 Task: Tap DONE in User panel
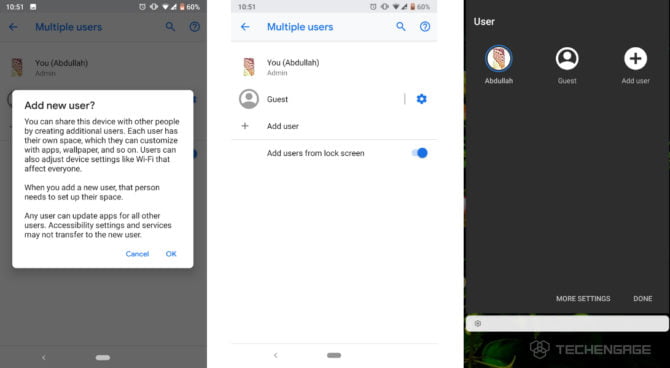643,299
